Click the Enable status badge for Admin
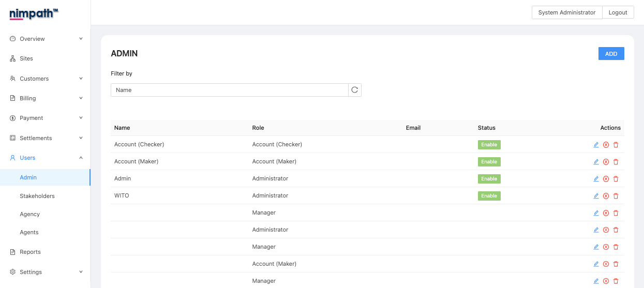This screenshot has width=644, height=288. [x=489, y=179]
